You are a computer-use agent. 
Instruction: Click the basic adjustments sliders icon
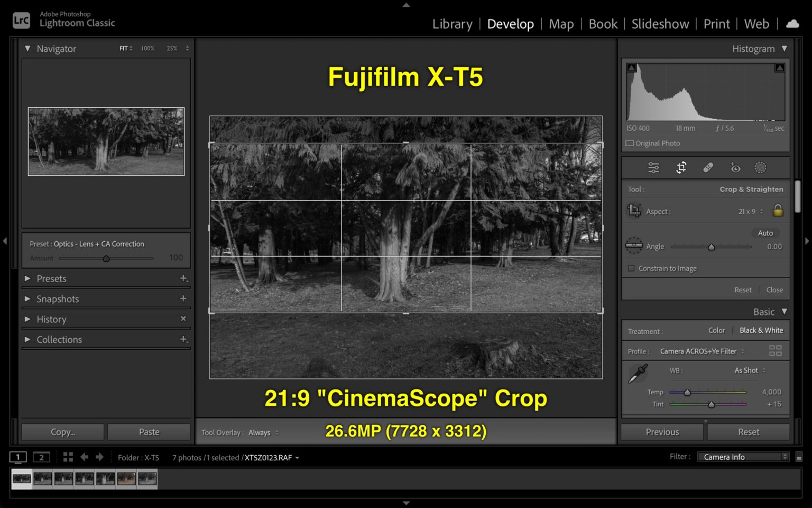coord(653,167)
